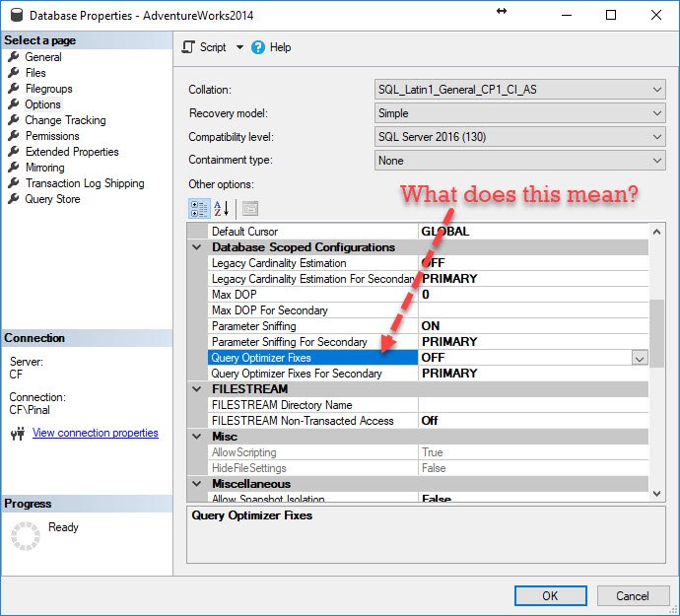Collapse the Miscellaneous section
Screen dimensions: 680x616
tap(197, 484)
